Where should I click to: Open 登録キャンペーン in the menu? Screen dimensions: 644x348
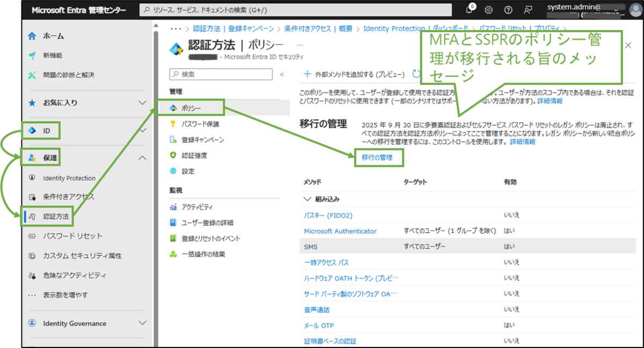click(x=202, y=140)
